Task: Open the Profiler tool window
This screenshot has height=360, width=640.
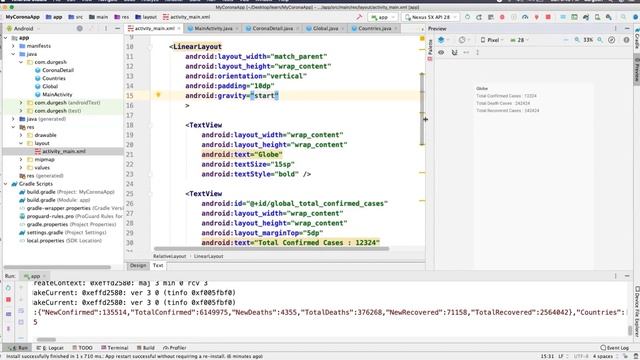Action: click(175, 348)
